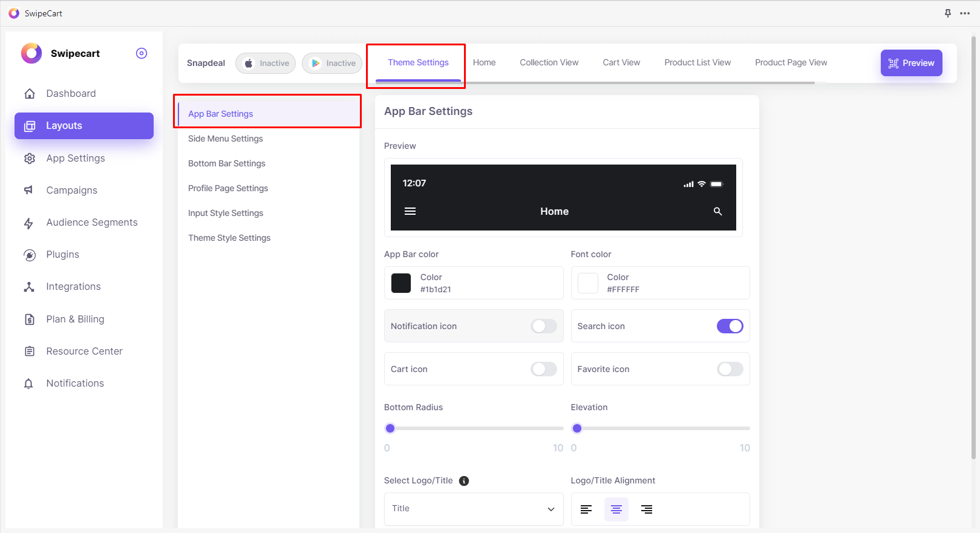Click the Bottom Radius slider handle

(390, 428)
